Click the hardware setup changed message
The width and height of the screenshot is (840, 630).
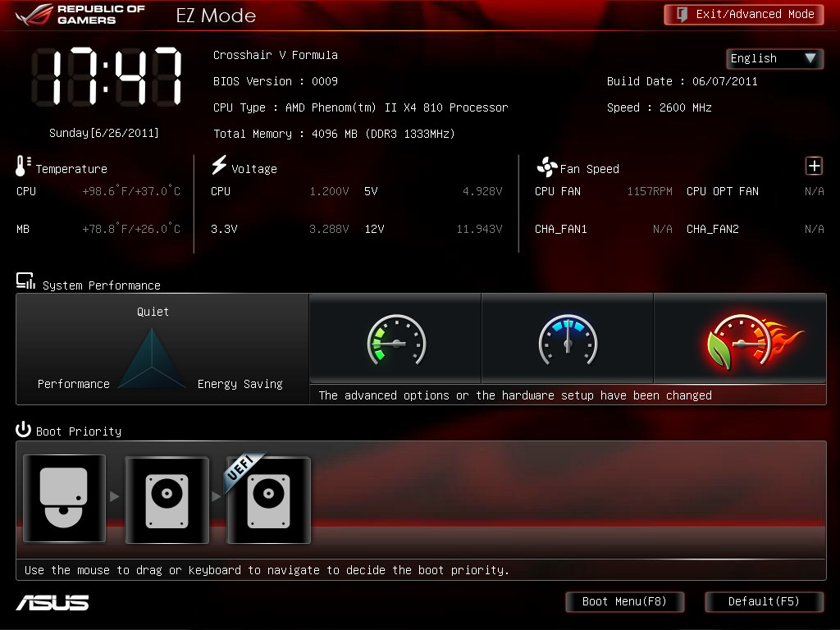515,395
